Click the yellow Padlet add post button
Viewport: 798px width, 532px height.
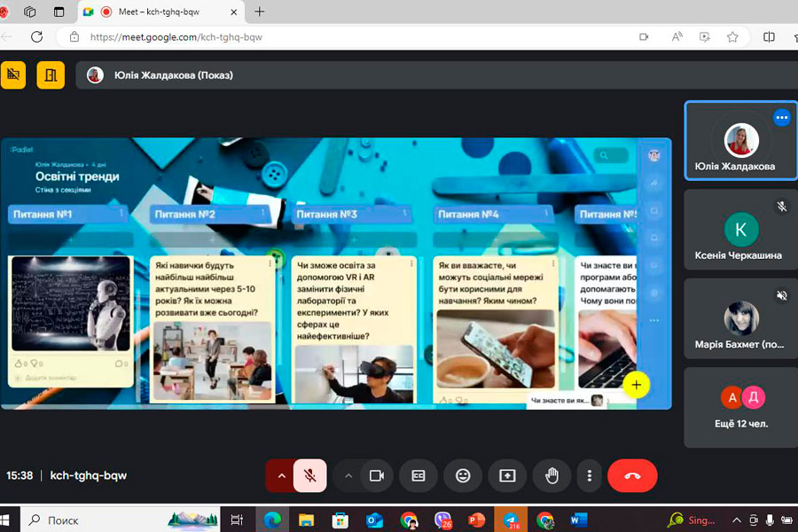pos(636,385)
